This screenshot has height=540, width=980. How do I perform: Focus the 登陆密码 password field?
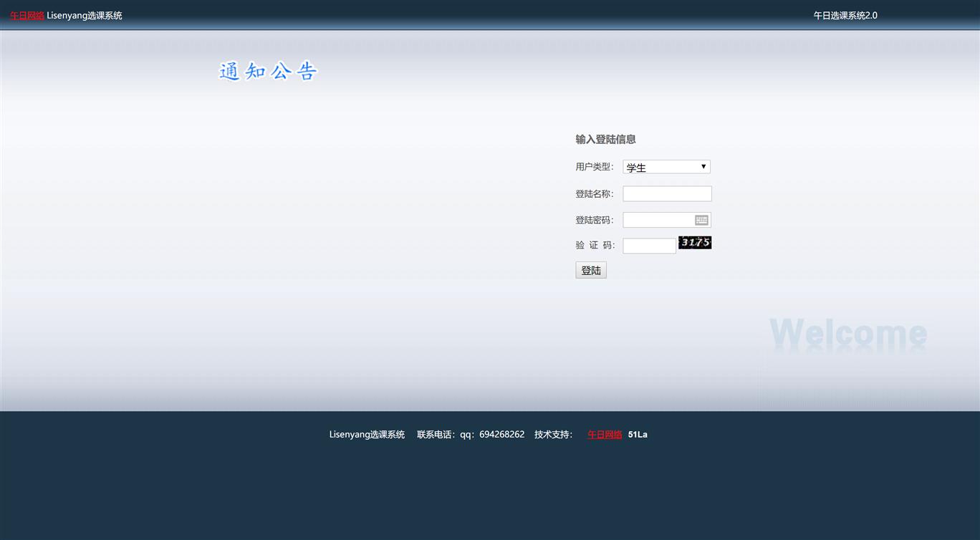(658, 221)
